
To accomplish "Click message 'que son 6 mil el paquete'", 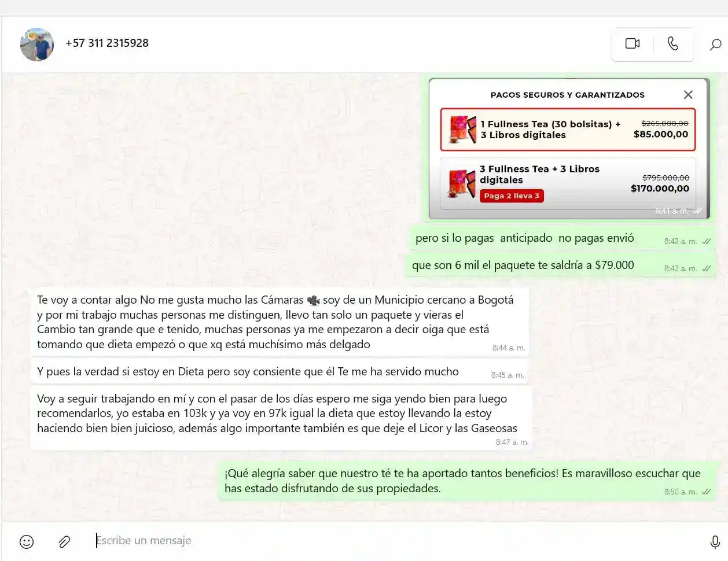I will click(x=523, y=265).
